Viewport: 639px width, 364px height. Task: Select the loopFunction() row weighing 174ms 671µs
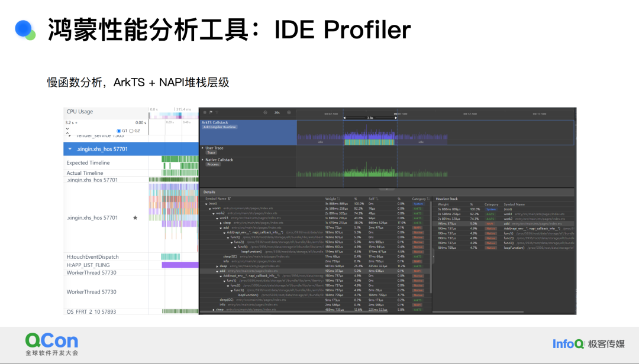pos(315,252)
